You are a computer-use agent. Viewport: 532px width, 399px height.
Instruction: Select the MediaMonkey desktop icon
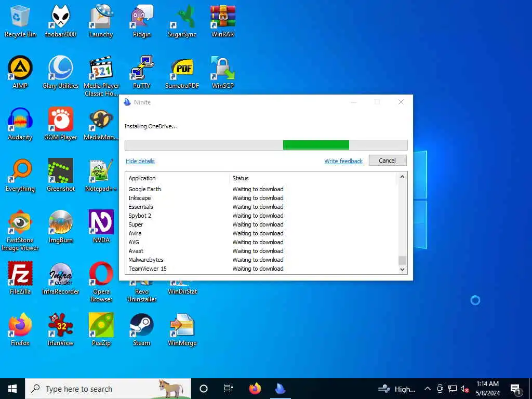tap(101, 124)
